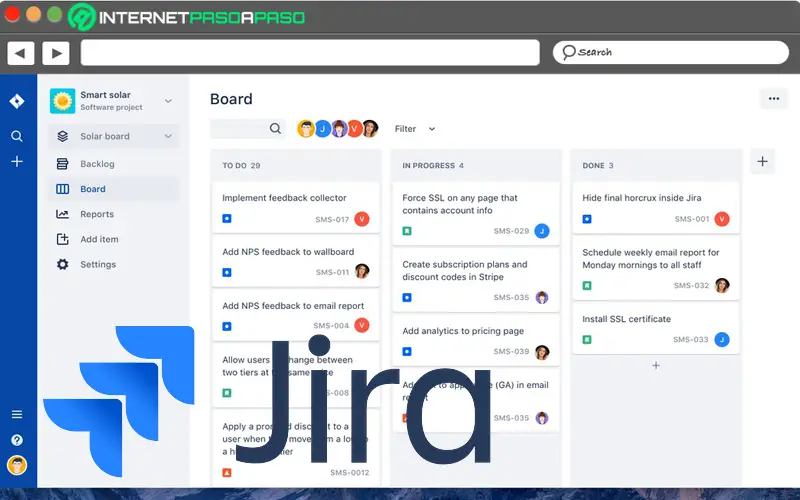The image size is (800, 500).
Task: Click the browser Search field
Action: tap(671, 52)
